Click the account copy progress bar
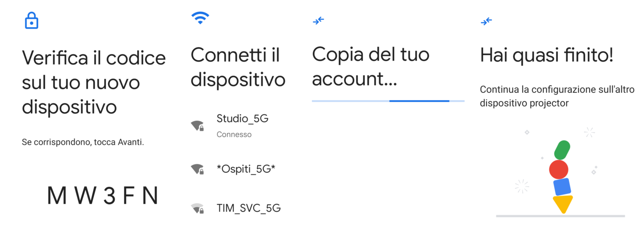Image resolution: width=644 pixels, height=237 pixels. point(388,101)
